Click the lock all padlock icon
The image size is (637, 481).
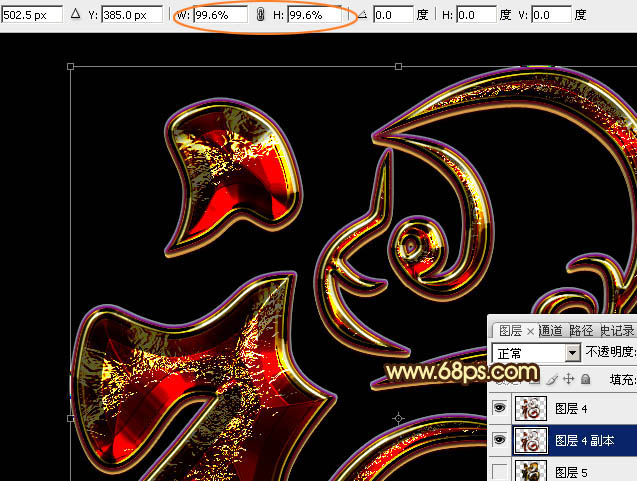pos(585,379)
